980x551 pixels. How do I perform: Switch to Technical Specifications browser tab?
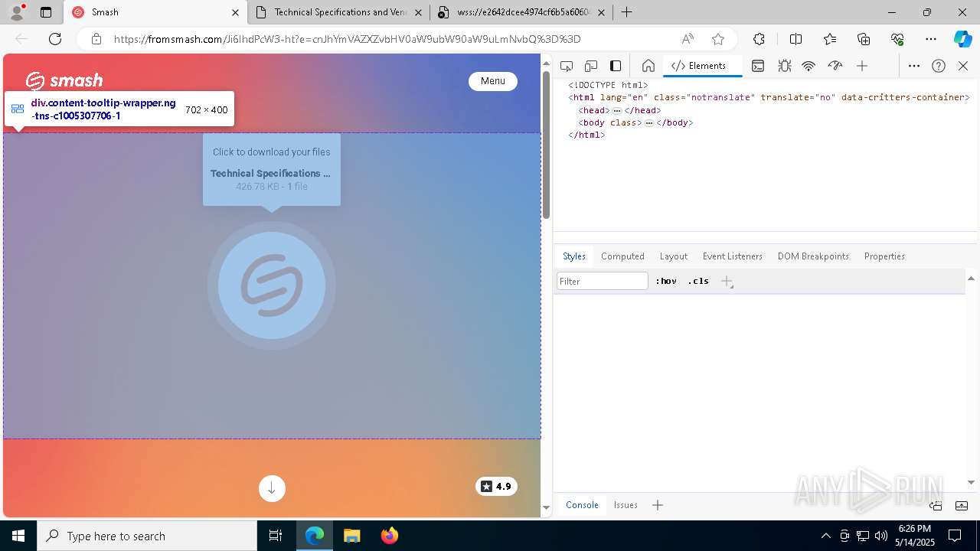339,12
